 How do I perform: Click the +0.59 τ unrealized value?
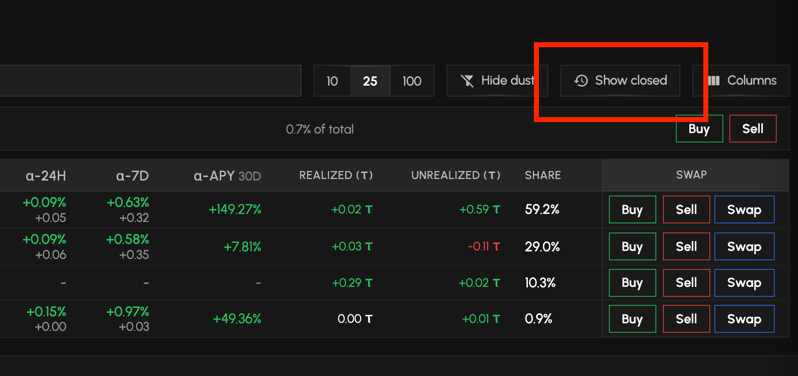tap(480, 210)
